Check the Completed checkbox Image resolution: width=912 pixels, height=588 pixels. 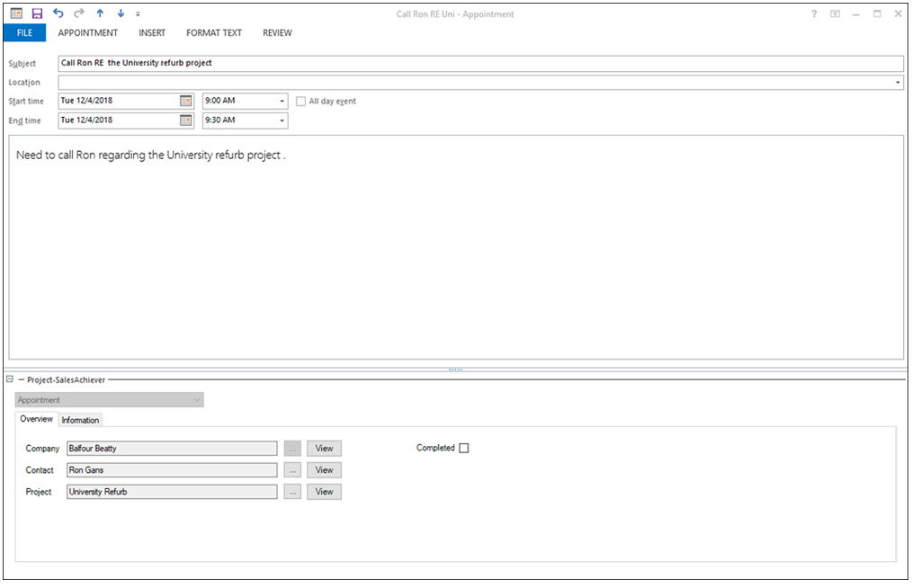[461, 448]
